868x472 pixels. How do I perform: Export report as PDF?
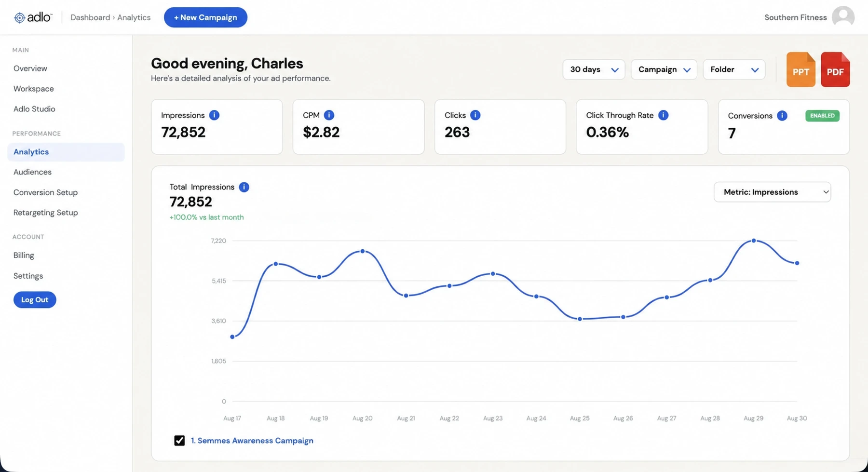835,69
